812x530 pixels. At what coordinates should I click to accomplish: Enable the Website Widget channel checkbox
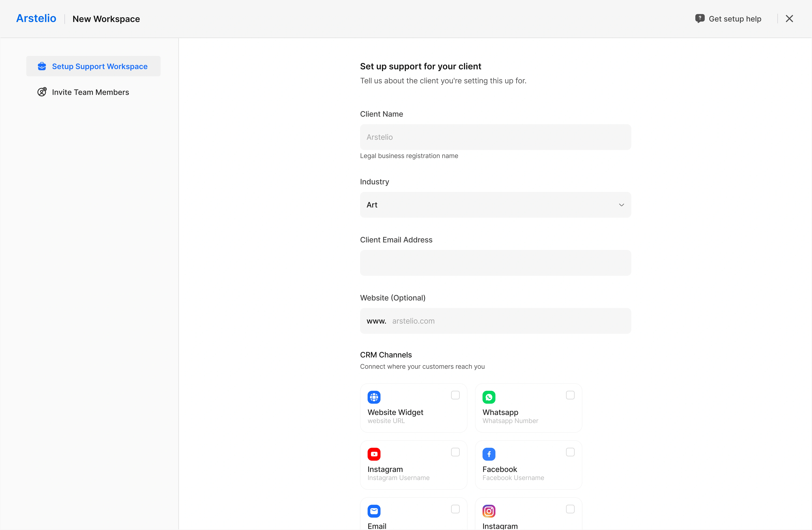(x=455, y=395)
